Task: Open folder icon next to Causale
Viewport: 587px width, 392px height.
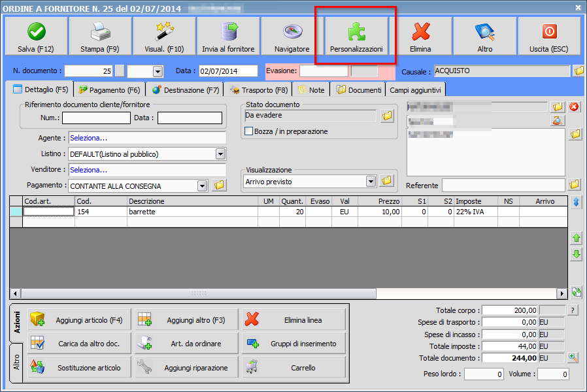Action: click(x=579, y=71)
